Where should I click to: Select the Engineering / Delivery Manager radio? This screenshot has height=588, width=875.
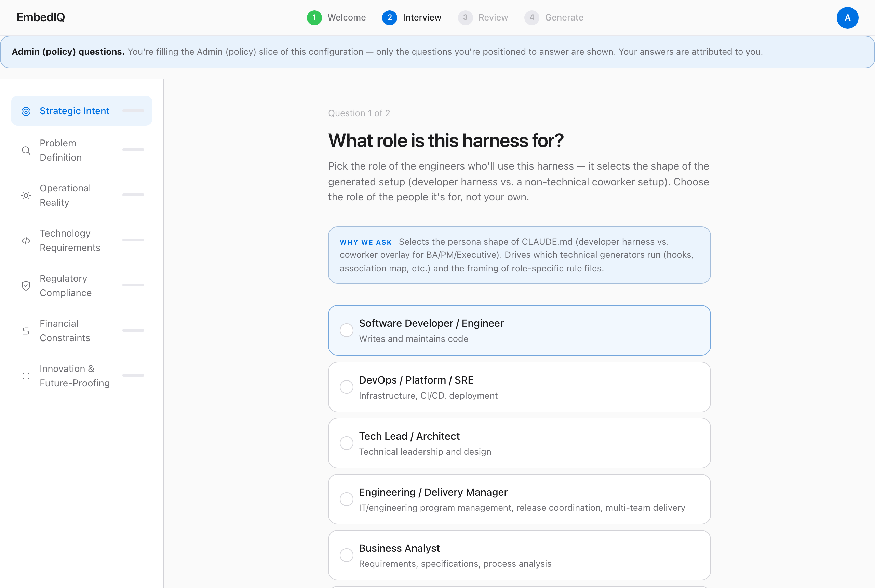click(x=346, y=499)
